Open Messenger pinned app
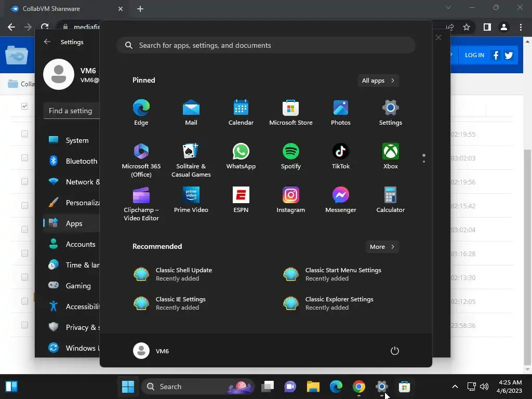532x399 pixels. (x=341, y=200)
